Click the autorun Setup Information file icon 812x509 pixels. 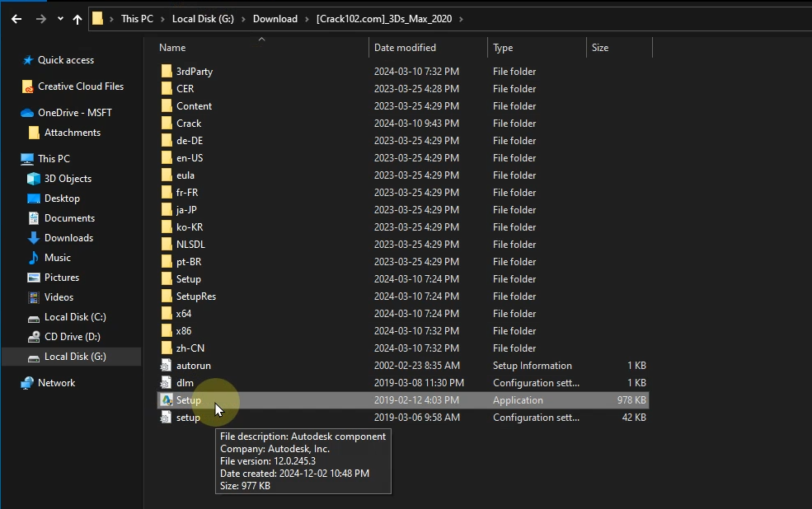tap(167, 366)
